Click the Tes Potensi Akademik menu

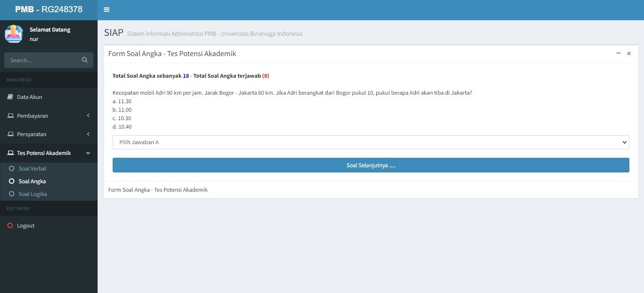(49, 153)
